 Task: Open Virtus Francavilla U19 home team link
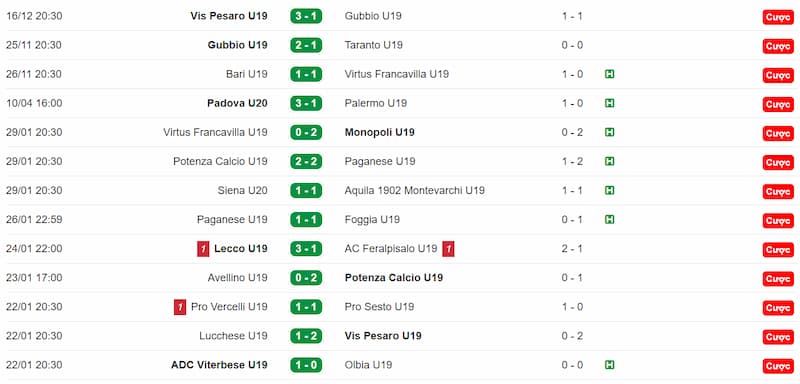(215, 132)
